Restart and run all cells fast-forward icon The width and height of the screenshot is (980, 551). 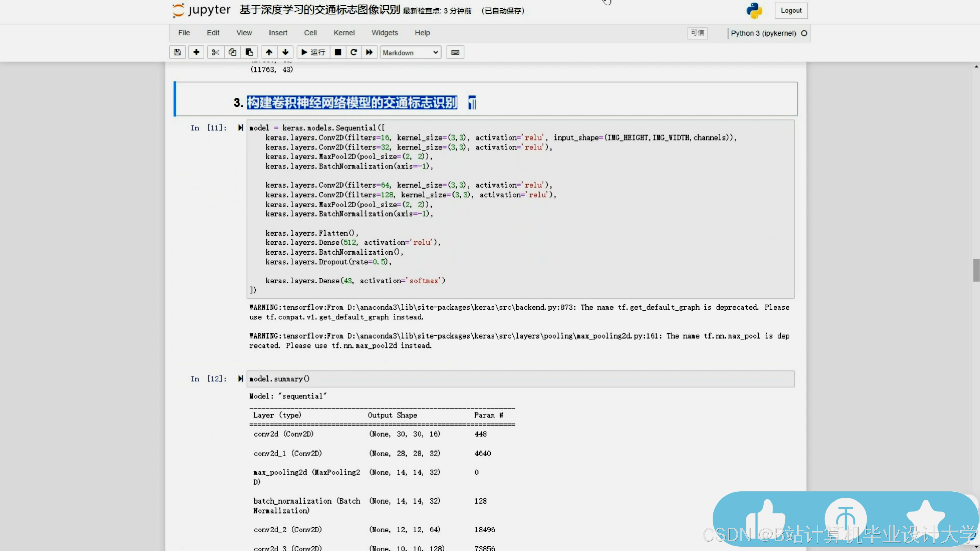[369, 53]
